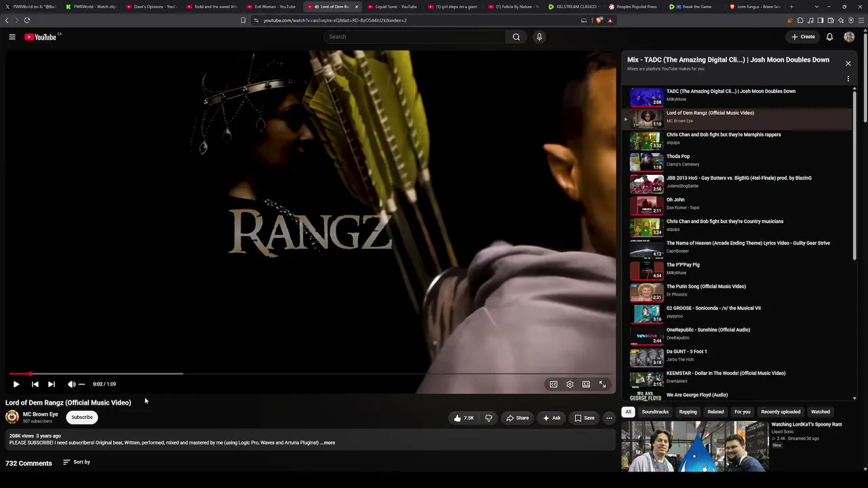Open KEEMSTAR Dollar In The Woods item
Image resolution: width=868 pixels, height=488 pixels.
737,378
